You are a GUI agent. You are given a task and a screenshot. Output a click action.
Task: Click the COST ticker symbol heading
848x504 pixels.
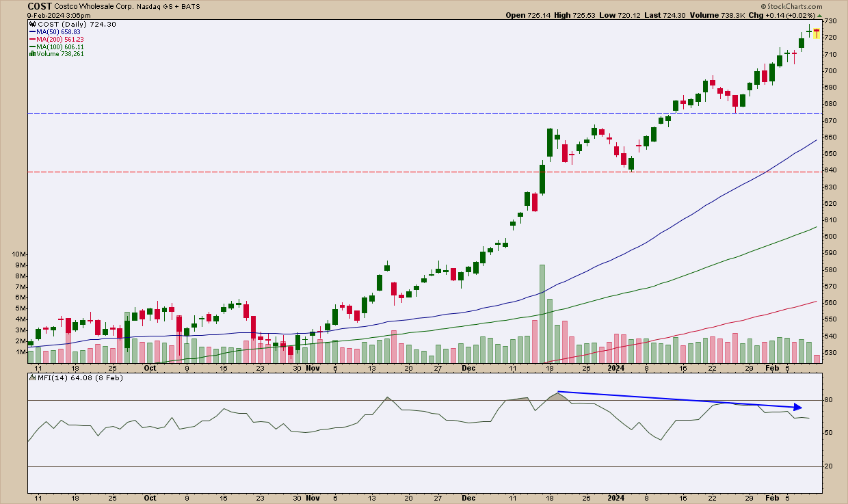tap(39, 5)
